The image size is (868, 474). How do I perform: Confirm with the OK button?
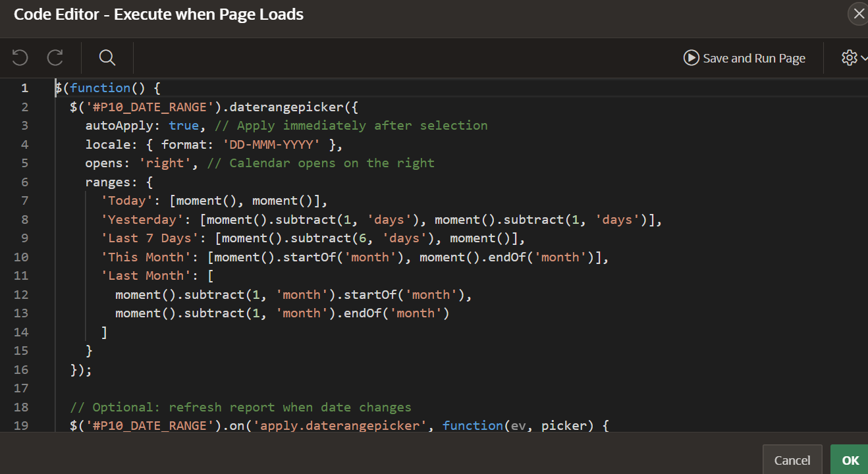point(850,460)
